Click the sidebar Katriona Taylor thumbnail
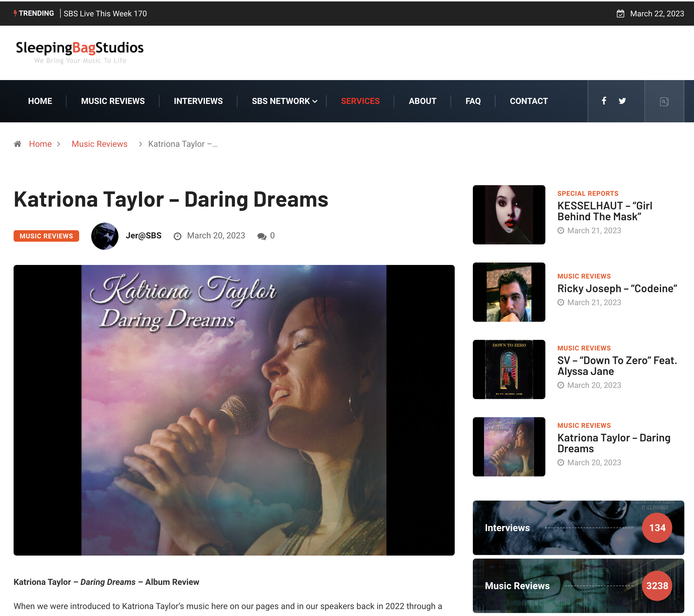 (508, 447)
